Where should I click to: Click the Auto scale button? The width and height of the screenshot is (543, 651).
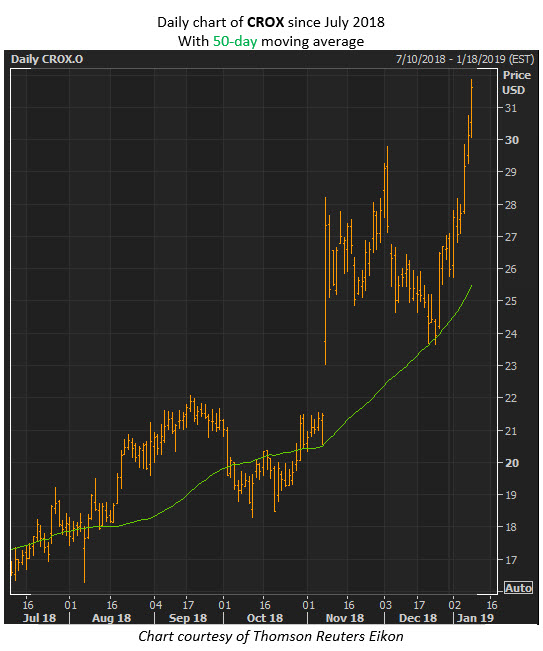click(518, 588)
